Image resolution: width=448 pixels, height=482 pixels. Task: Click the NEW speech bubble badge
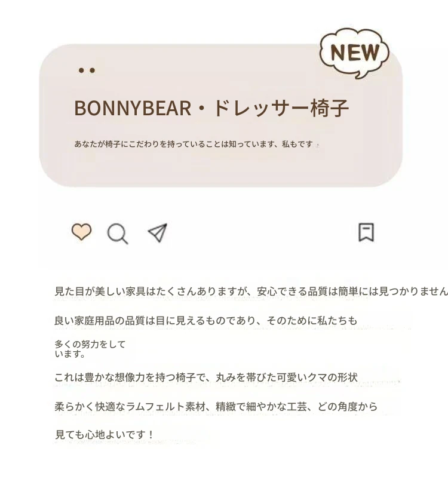pos(355,53)
